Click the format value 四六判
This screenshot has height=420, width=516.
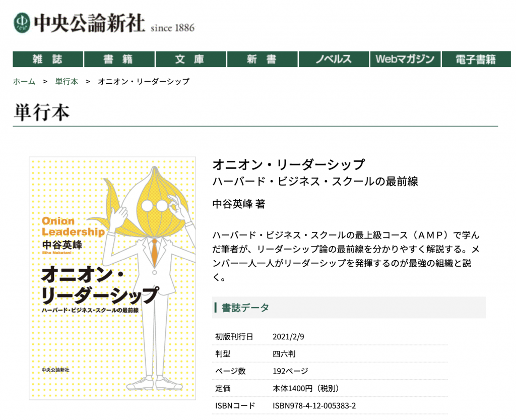tap(284, 354)
